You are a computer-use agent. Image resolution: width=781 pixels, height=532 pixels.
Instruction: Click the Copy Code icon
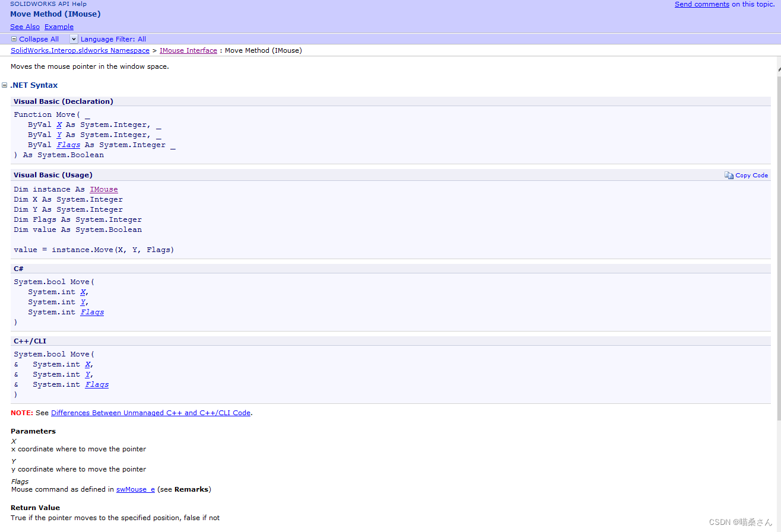pos(729,176)
